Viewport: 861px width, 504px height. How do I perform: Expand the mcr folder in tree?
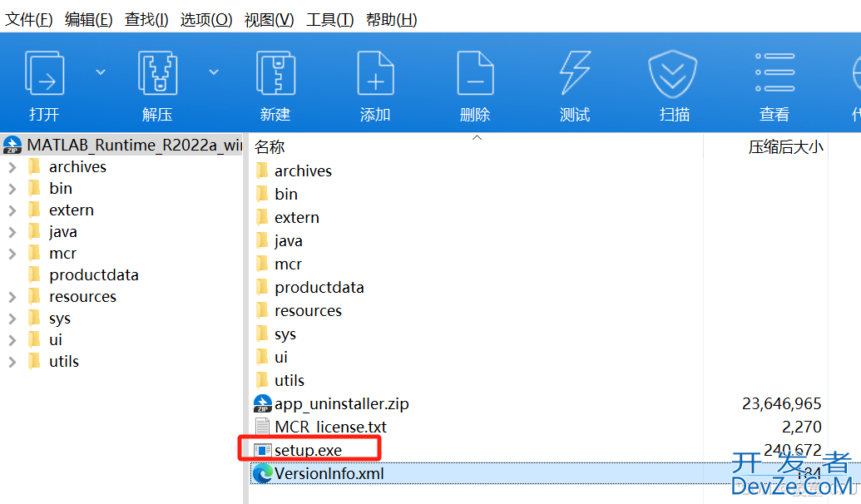[x=12, y=254]
